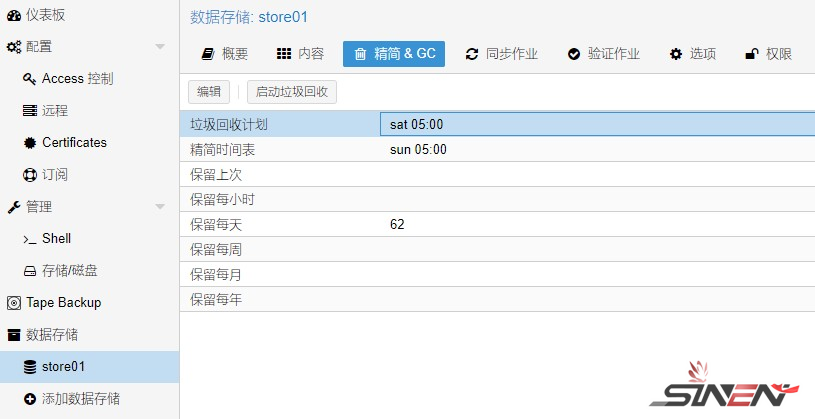Select the 保留上次 row
815x419 pixels.
pyautogui.click(x=497, y=175)
